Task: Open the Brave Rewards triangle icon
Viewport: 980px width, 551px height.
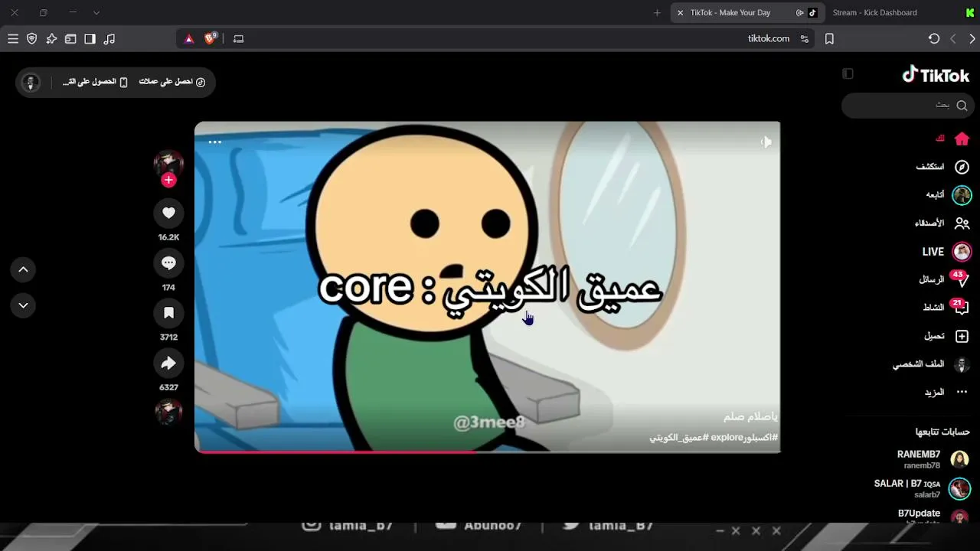Action: pyautogui.click(x=189, y=39)
